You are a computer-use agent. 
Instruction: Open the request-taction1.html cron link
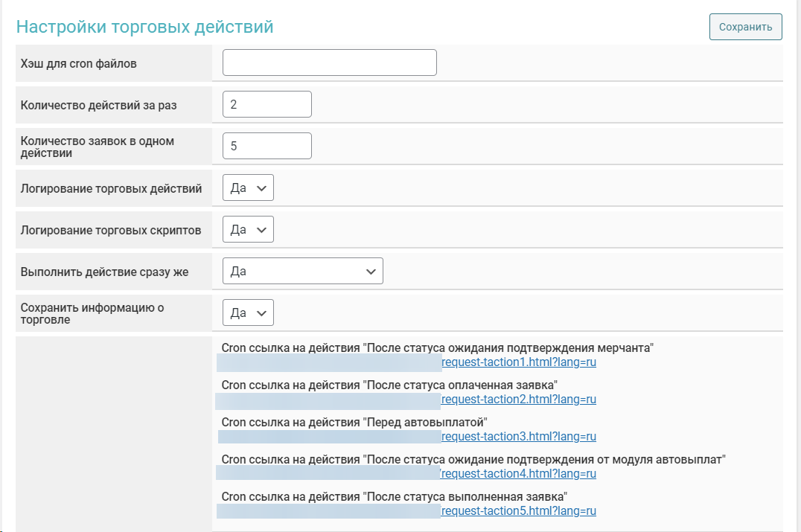tap(519, 362)
